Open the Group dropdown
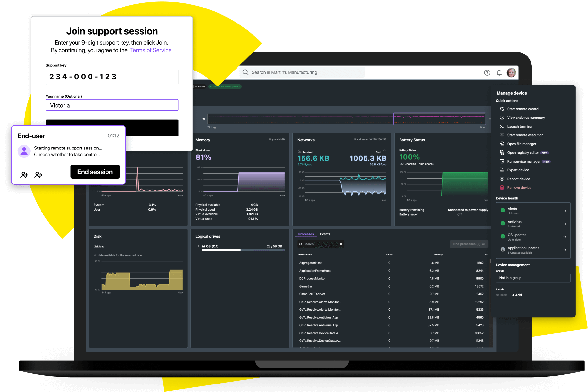The image size is (588, 392). 533,278
